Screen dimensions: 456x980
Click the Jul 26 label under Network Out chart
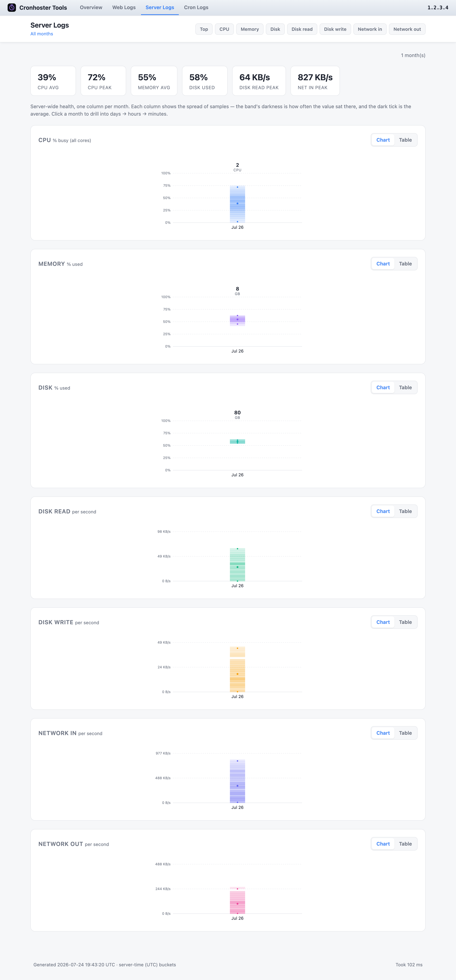click(237, 918)
